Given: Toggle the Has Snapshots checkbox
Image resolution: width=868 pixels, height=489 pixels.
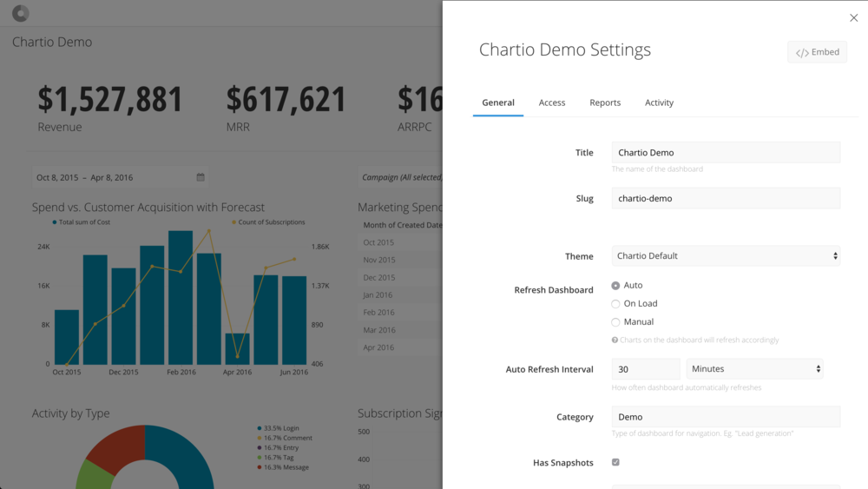Looking at the screenshot, I should pyautogui.click(x=615, y=462).
